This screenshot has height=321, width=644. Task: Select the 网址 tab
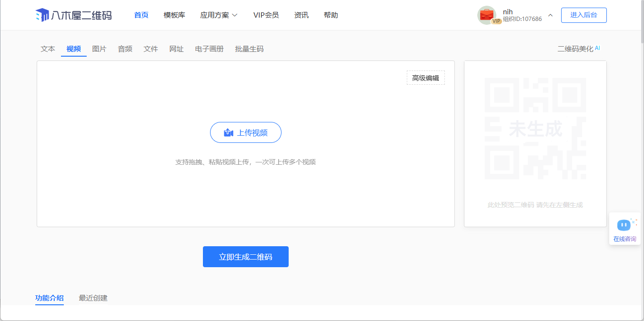177,49
